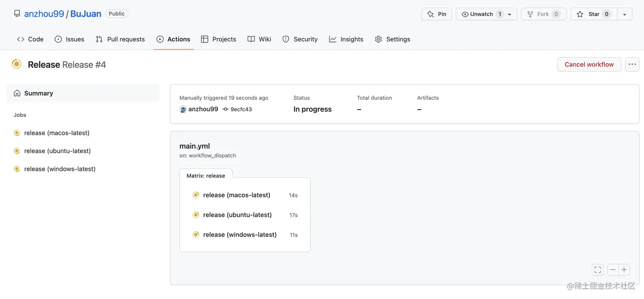
Task: Open sidebar job release (macos-latest)
Action: point(57,133)
